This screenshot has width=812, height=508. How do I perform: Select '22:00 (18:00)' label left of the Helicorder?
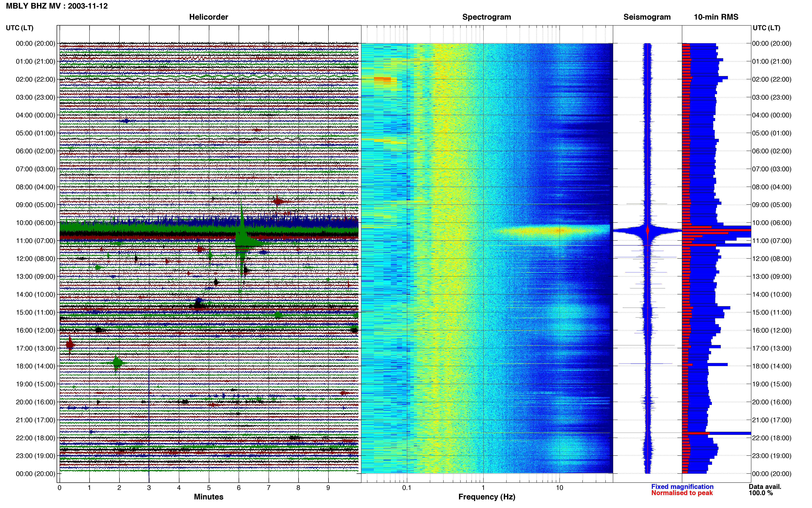point(35,438)
